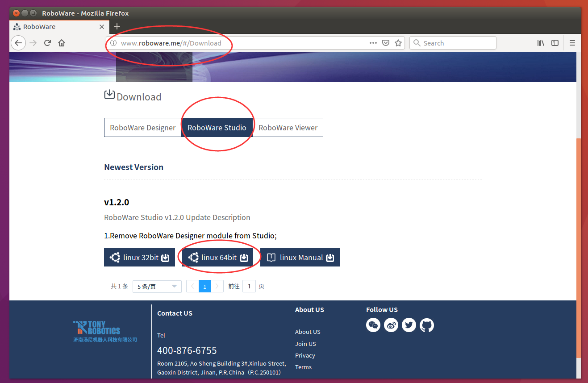Save page to Pocket
The height and width of the screenshot is (383, 588).
[x=386, y=43]
